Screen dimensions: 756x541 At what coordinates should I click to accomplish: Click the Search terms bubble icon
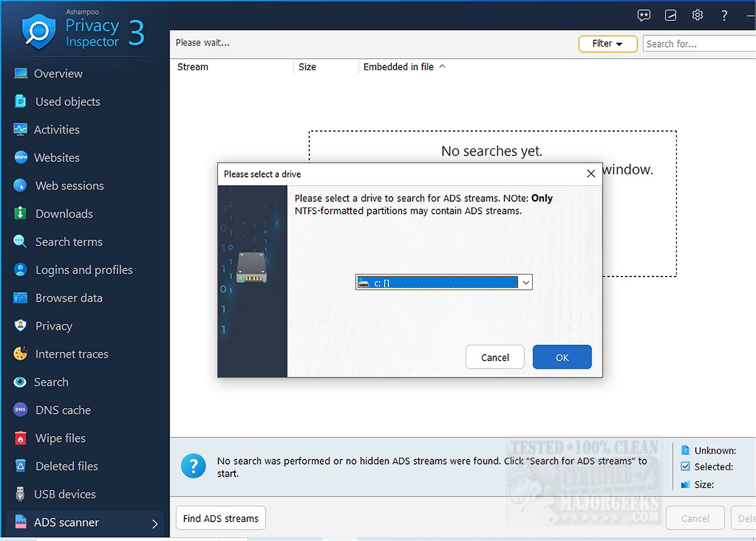tap(21, 241)
